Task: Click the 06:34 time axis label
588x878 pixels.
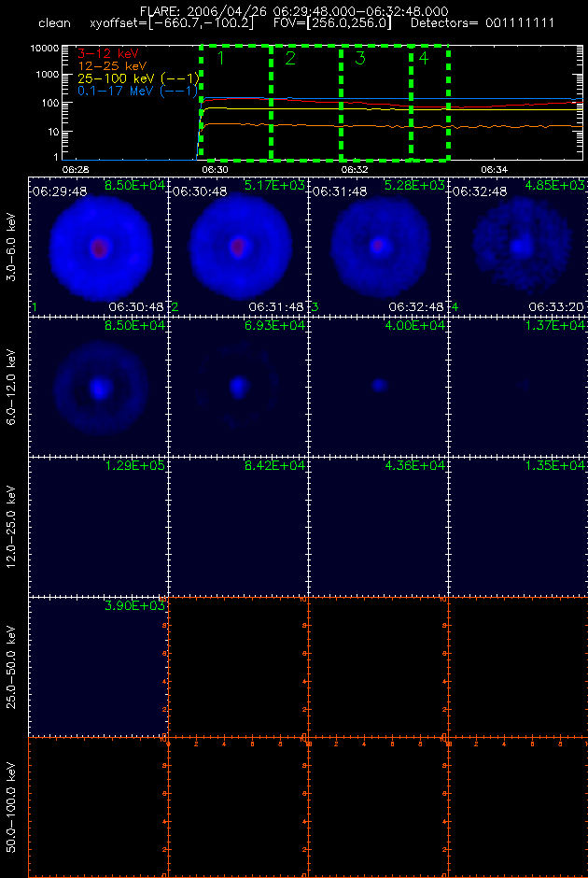Action: [494, 168]
